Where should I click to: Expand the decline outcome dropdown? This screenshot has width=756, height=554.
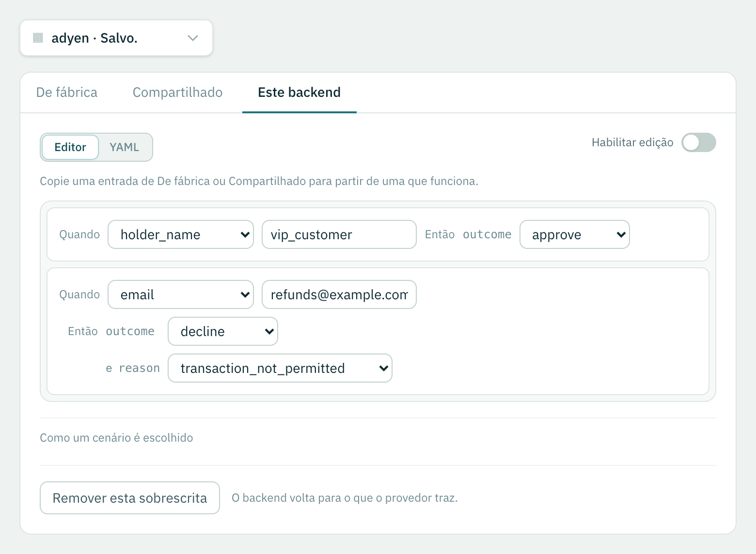(x=223, y=331)
